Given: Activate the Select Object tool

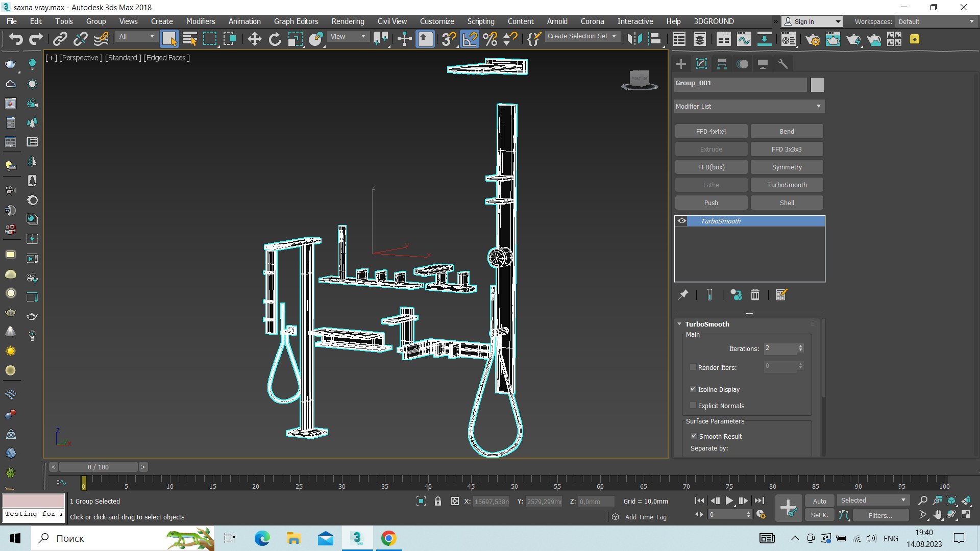Looking at the screenshot, I should point(169,39).
